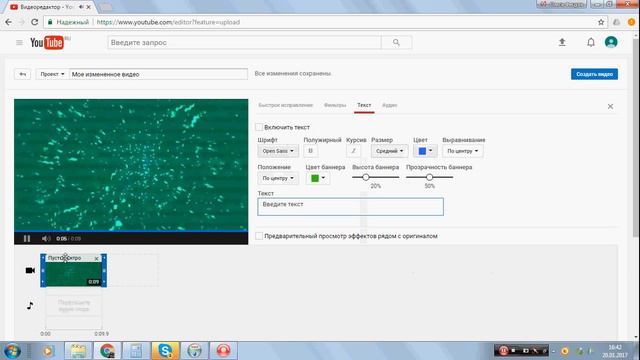Adjust the Высота баннера slider handle
This screenshot has width=640, height=360.
click(x=366, y=177)
